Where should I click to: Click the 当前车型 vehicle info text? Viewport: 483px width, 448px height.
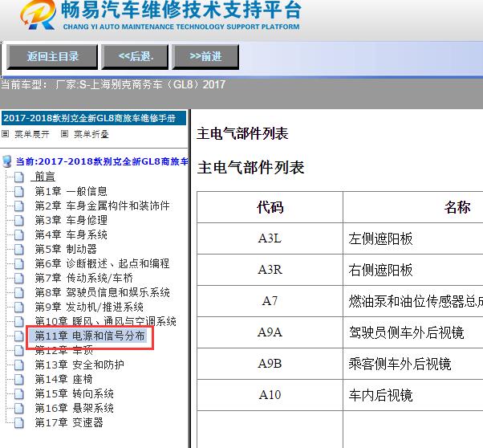pyautogui.click(x=113, y=84)
